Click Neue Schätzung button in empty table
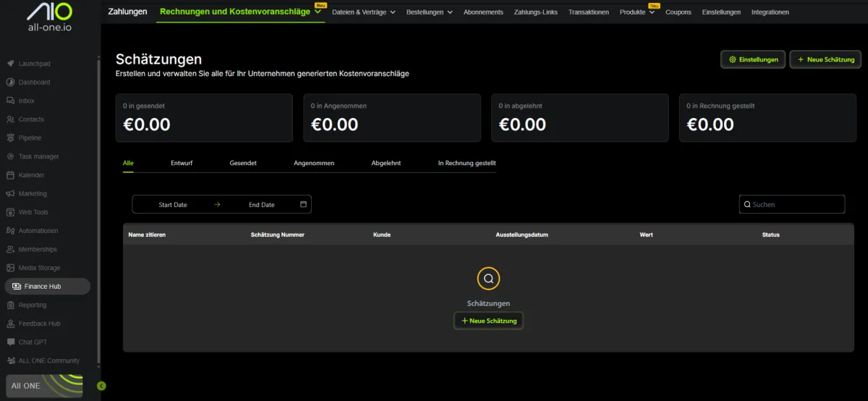This screenshot has height=401, width=868. click(x=488, y=321)
